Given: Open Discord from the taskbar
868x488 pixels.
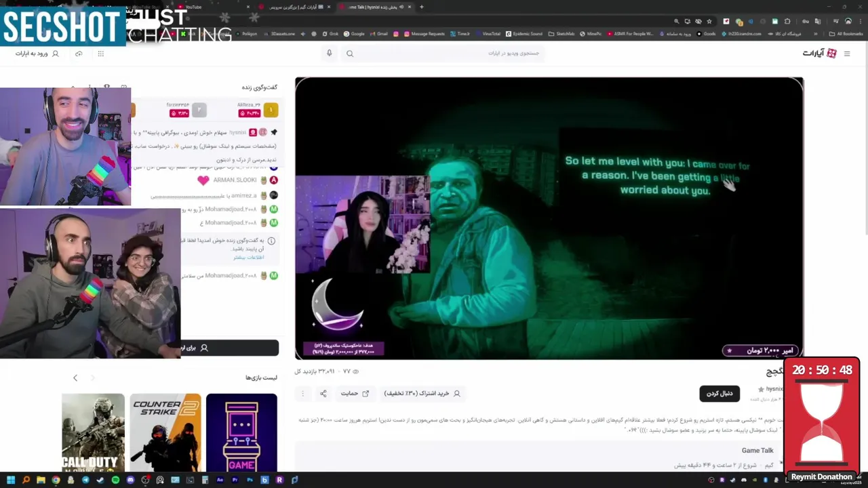Looking at the screenshot, I should (x=130, y=480).
